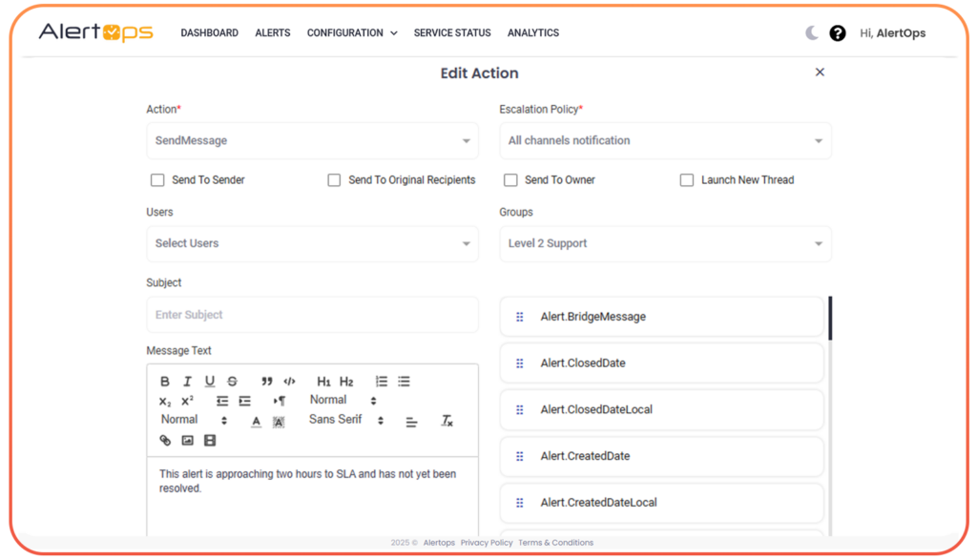The height and width of the screenshot is (560, 977).
Task: Check Send To Original Recipients
Action: [334, 179]
